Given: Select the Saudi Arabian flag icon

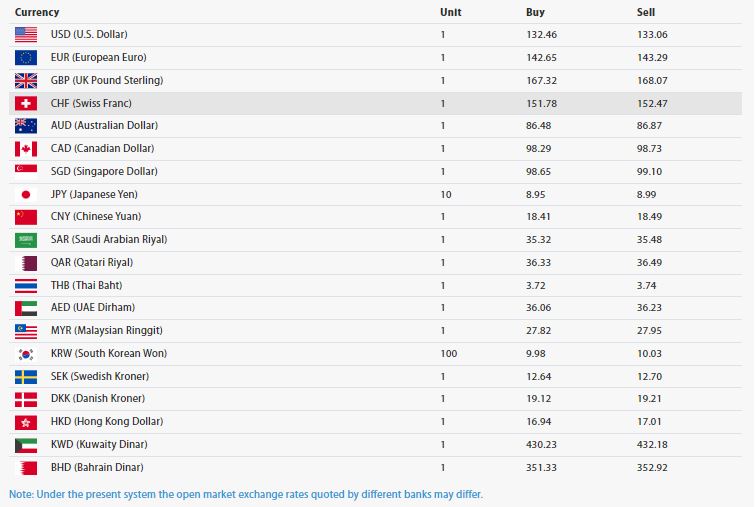Looking at the screenshot, I should tap(26, 240).
